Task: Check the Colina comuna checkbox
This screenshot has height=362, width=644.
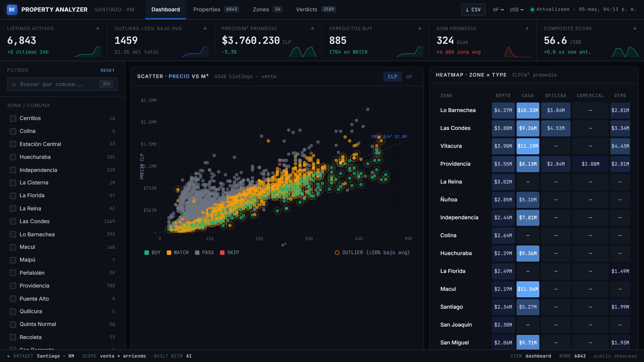Action: (x=13, y=131)
